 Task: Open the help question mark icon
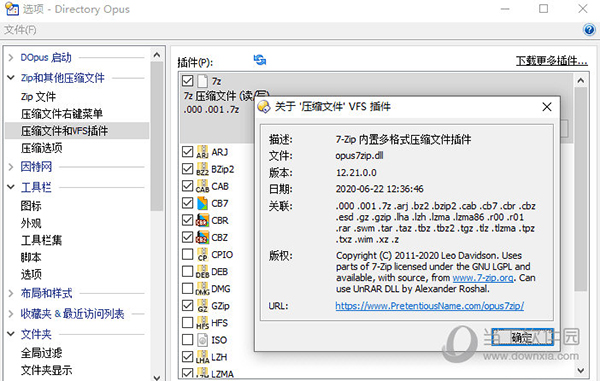click(x=589, y=29)
